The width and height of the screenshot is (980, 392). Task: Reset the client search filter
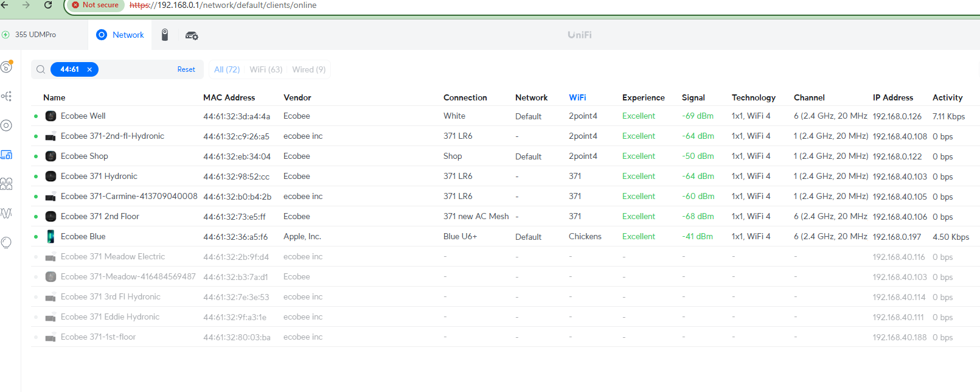click(186, 69)
